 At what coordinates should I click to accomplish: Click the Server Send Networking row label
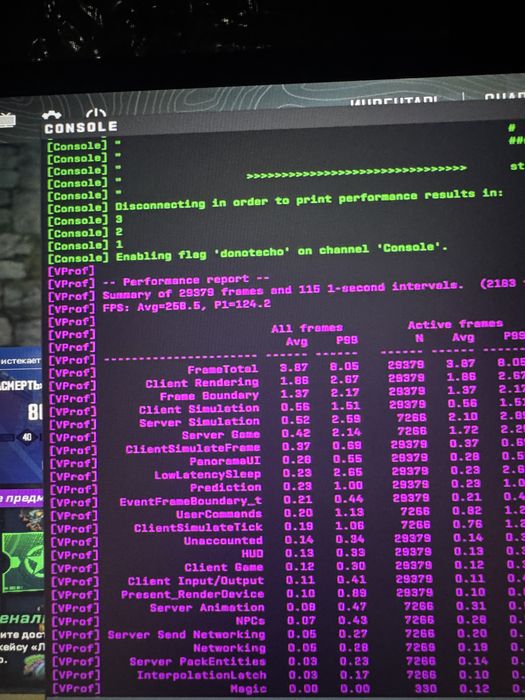[x=187, y=635]
